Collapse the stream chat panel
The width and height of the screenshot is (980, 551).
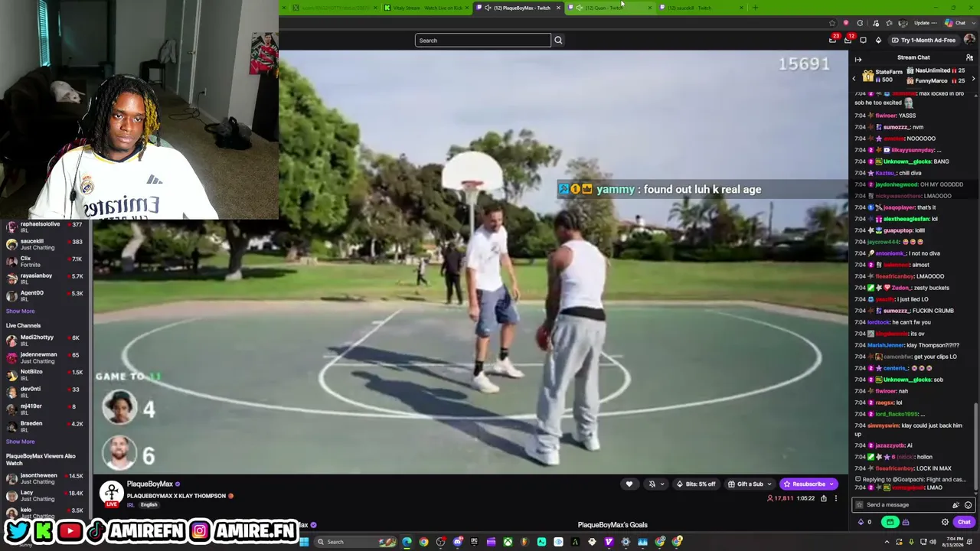click(x=858, y=58)
